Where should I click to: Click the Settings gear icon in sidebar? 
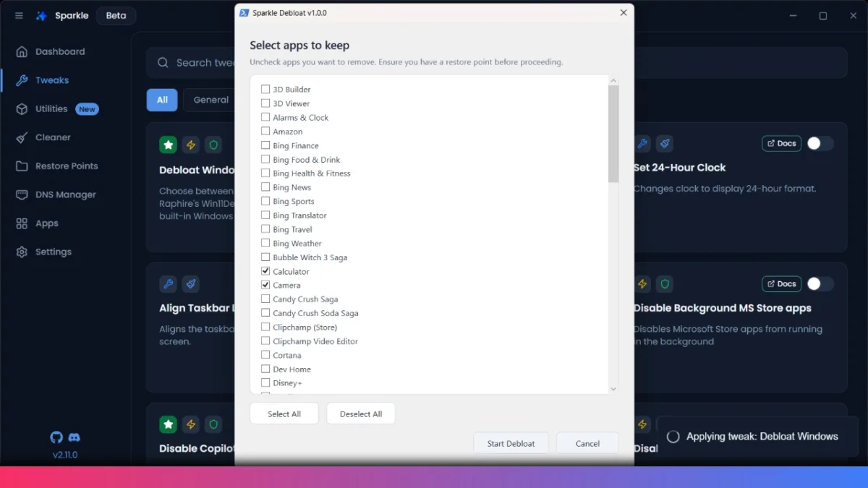(x=22, y=252)
